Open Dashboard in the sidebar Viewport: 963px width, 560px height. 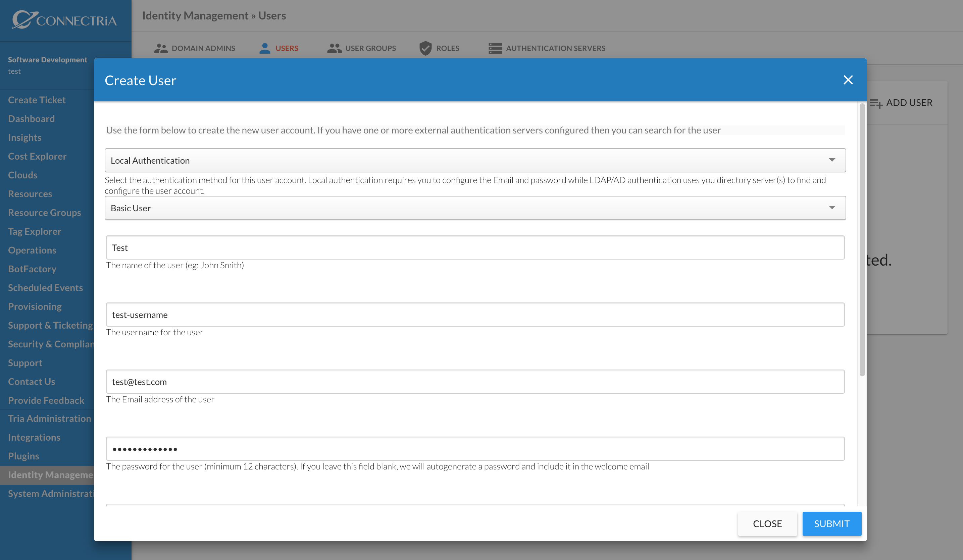31,118
